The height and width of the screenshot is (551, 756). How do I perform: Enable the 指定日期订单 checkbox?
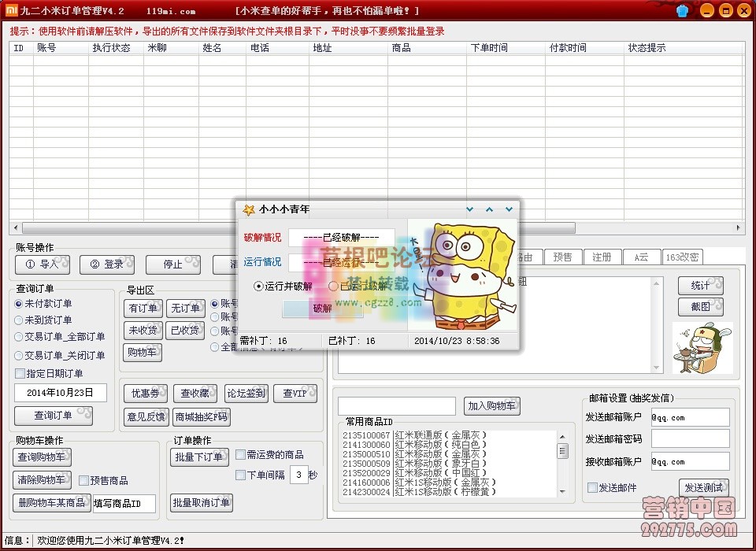click(x=20, y=374)
